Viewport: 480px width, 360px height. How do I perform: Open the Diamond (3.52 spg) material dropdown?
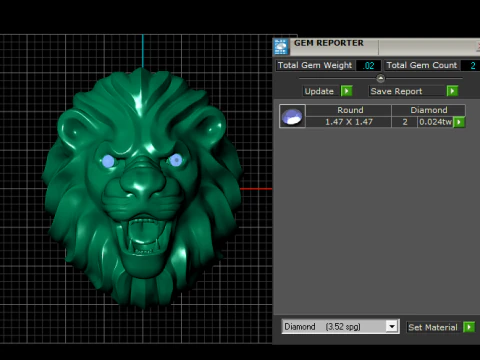click(340, 326)
